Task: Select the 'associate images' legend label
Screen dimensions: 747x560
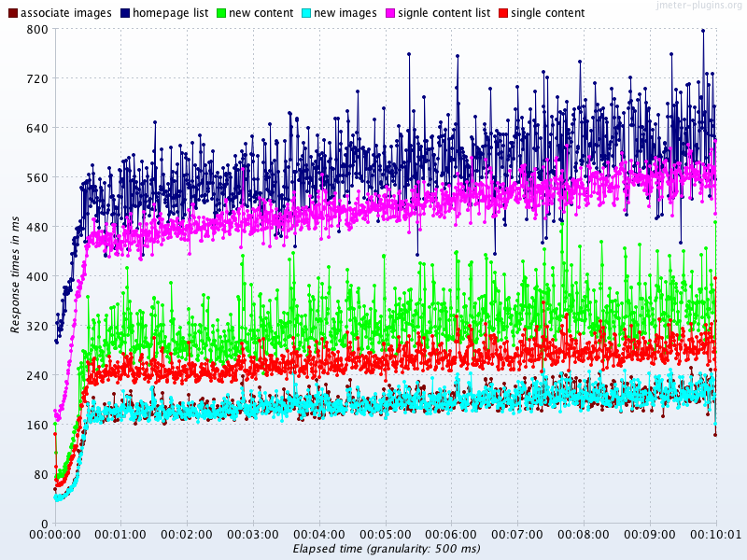Action: 65,13
